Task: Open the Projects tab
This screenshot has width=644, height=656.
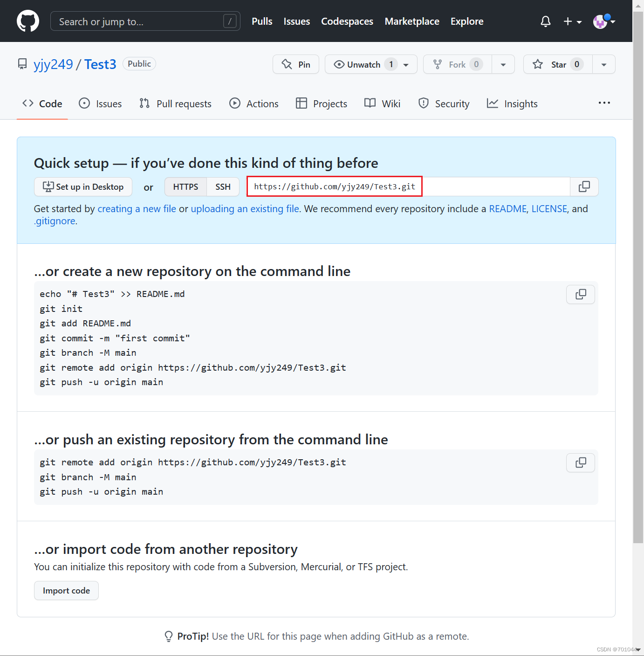Action: click(322, 104)
